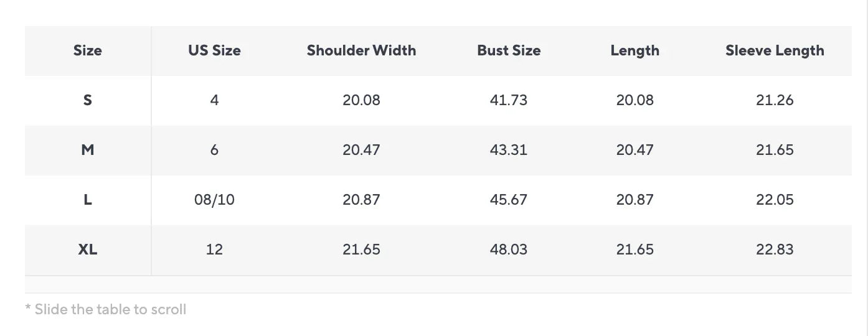Screen dimensions: 868x336
Task: Click bust size value 45.67
Action: [x=509, y=200]
